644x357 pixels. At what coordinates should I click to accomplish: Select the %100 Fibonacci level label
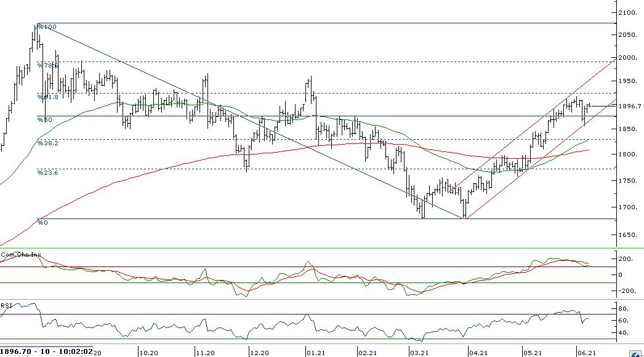pos(46,27)
